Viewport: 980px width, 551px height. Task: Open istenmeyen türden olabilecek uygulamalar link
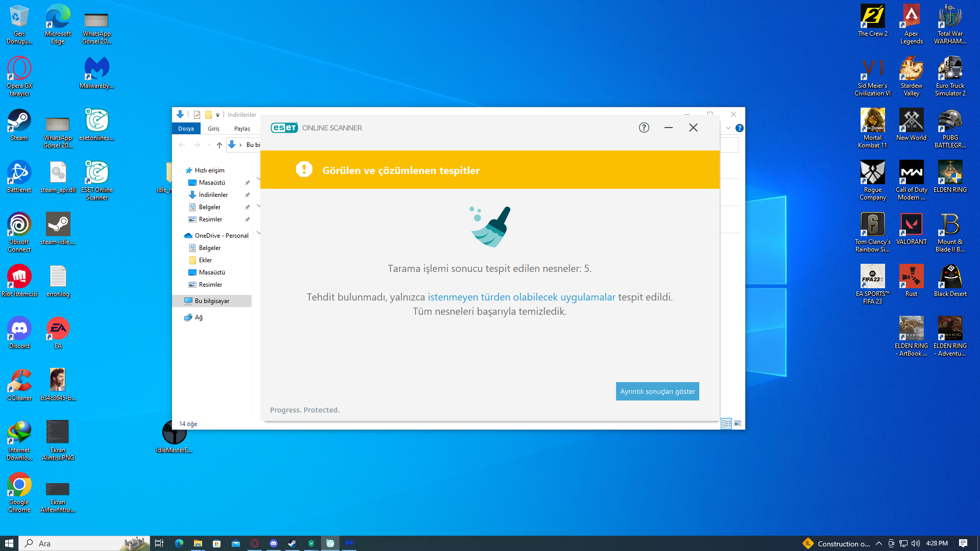click(521, 297)
